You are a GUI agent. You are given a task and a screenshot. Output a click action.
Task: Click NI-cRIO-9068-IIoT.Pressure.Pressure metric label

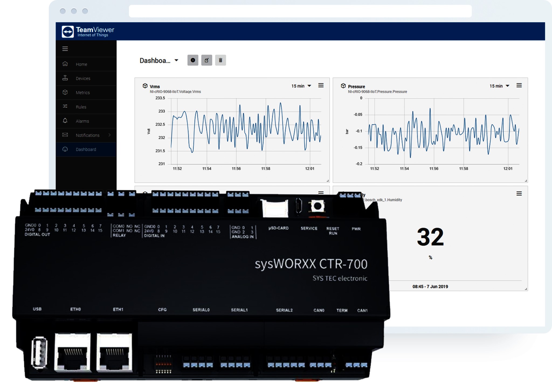pyautogui.click(x=377, y=92)
